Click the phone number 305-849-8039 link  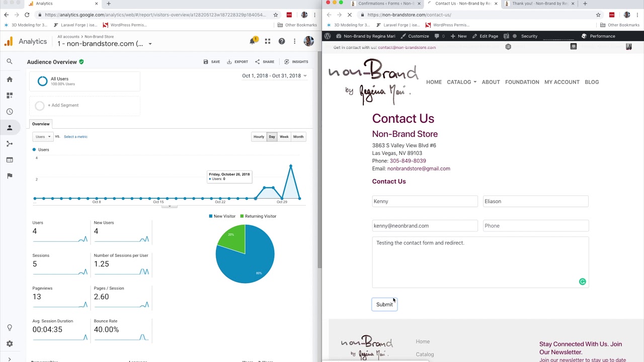coord(408,161)
